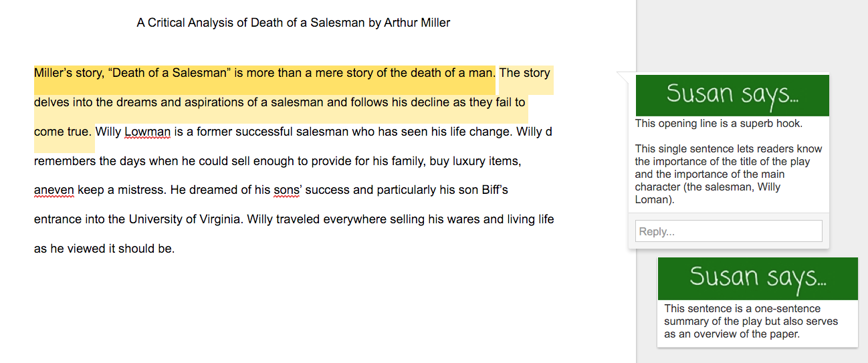Click the light yellow highlighted 'come true' text
The height and width of the screenshot is (363, 868).
pyautogui.click(x=62, y=132)
